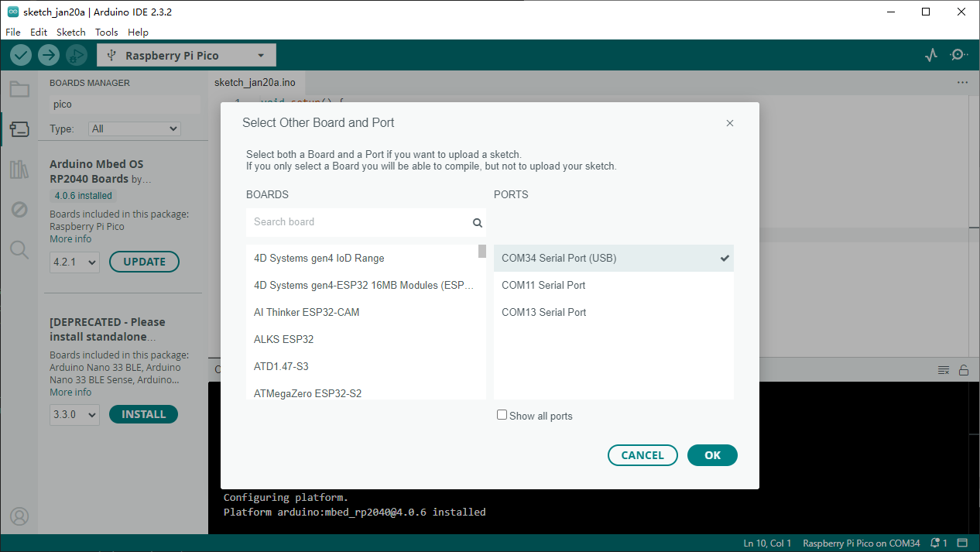Screen dimensions: 980x552
Task: Click the user account profile icon
Action: pyautogui.click(x=19, y=516)
